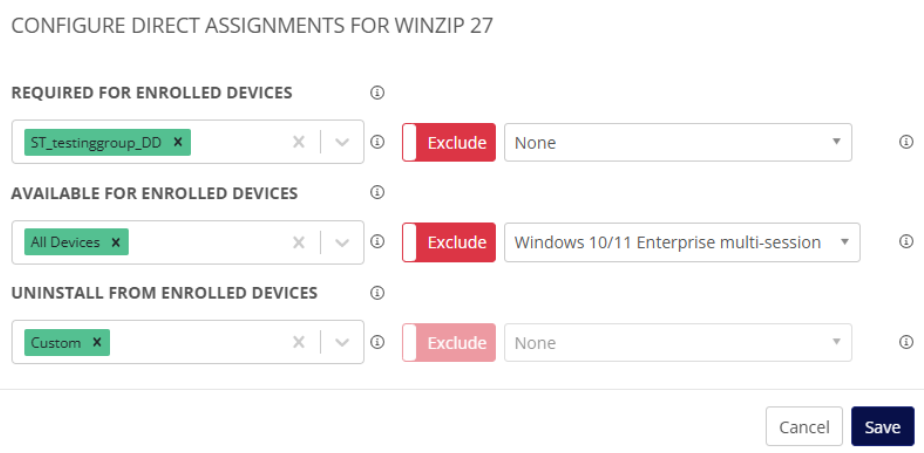The width and height of the screenshot is (924, 453).
Task: Open the None filter dropdown for Required
Action: click(x=677, y=142)
